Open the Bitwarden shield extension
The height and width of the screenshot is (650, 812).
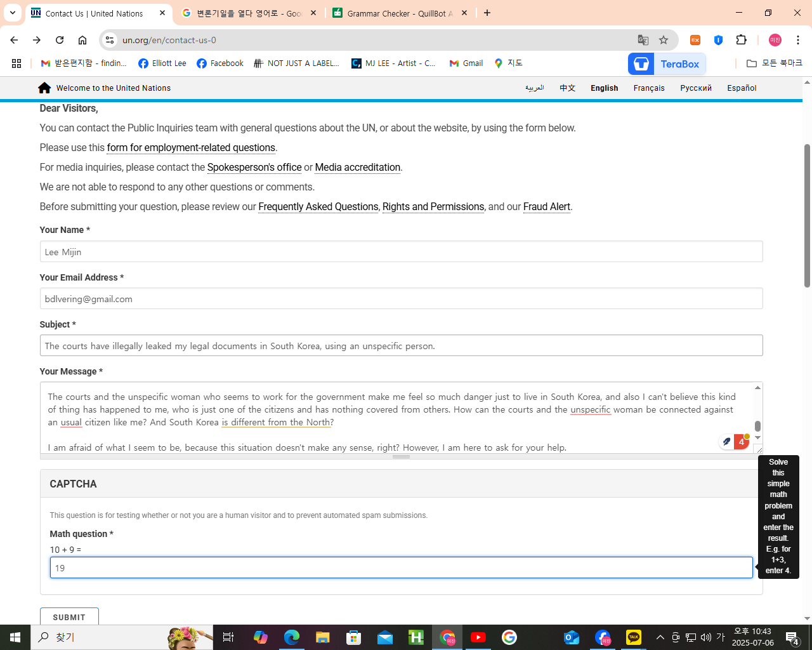pos(718,40)
